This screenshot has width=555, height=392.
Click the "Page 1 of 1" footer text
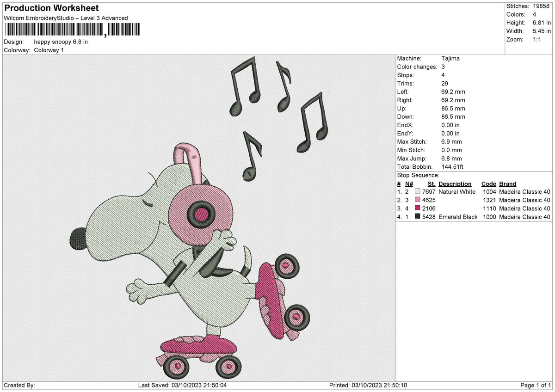tap(536, 385)
